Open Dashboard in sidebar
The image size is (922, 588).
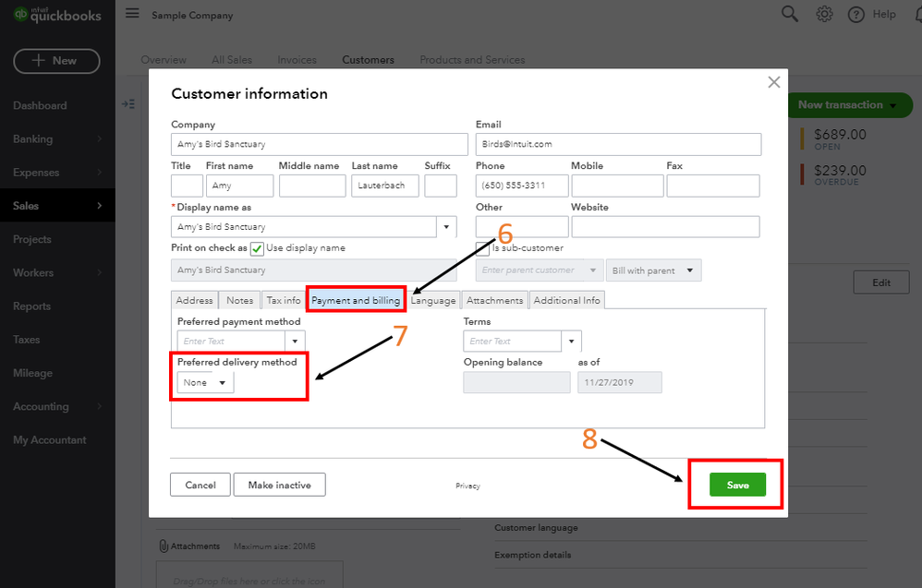click(x=40, y=106)
